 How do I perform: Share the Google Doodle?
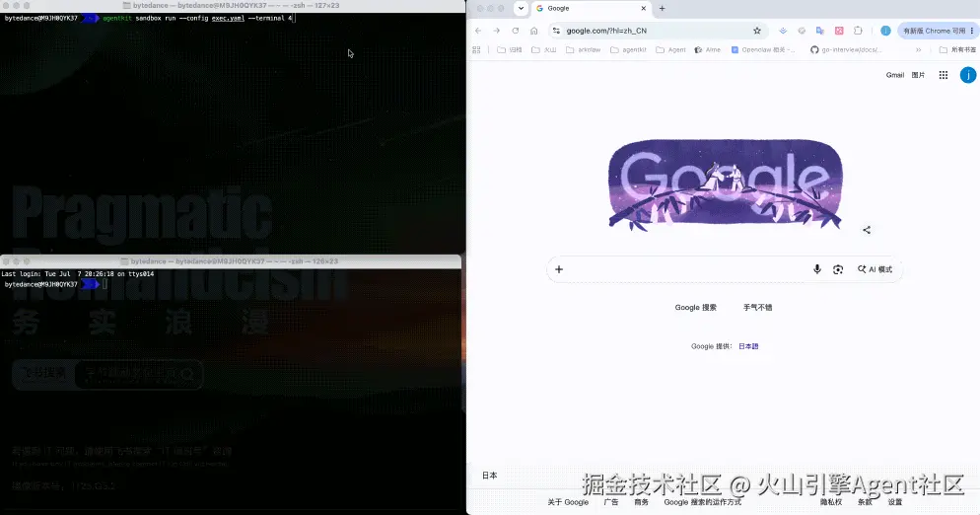(867, 230)
